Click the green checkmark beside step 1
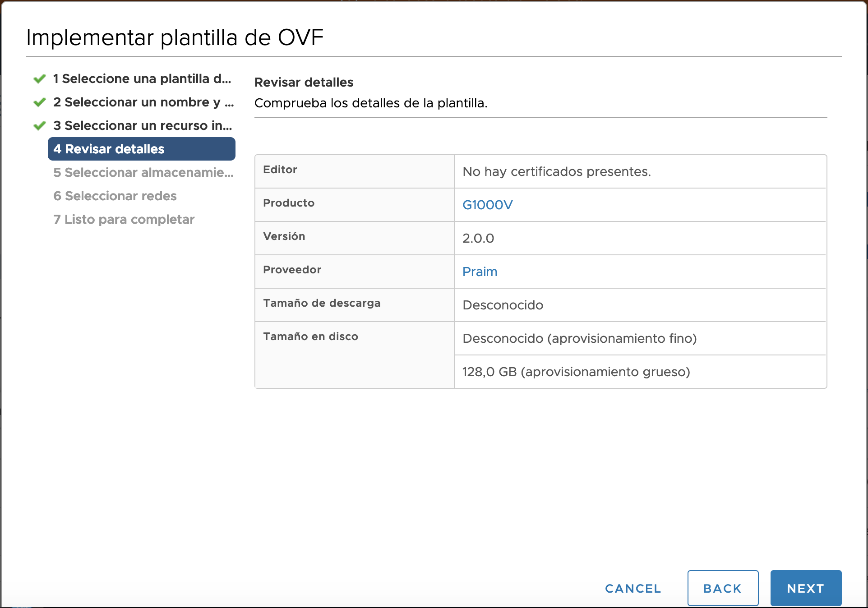Viewport: 868px width, 608px height. 40,79
